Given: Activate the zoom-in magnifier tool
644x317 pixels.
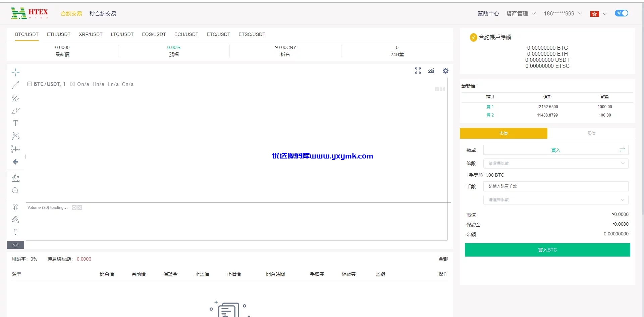Looking at the screenshot, I should (15, 191).
